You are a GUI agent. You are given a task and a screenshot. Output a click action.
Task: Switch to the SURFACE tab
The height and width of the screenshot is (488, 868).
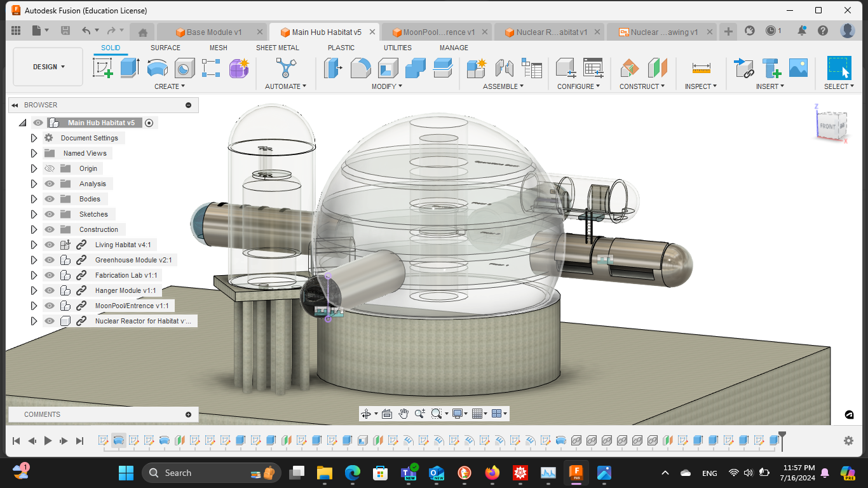165,48
